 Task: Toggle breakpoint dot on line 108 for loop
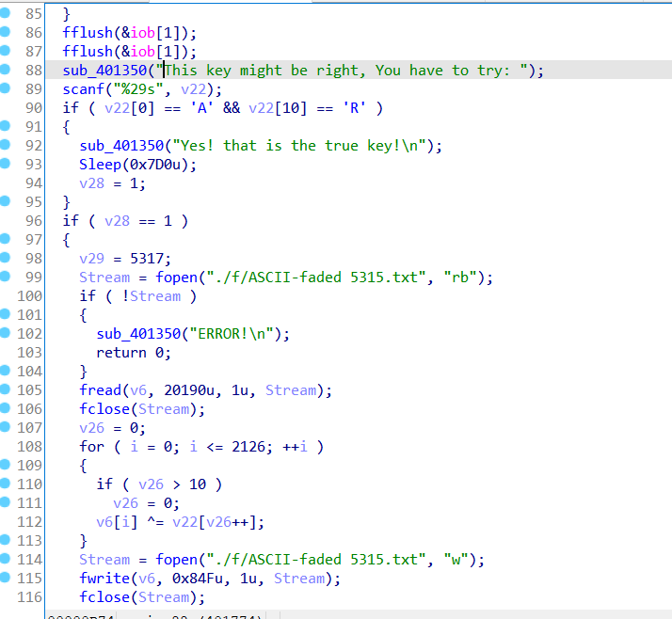pyautogui.click(x=7, y=446)
